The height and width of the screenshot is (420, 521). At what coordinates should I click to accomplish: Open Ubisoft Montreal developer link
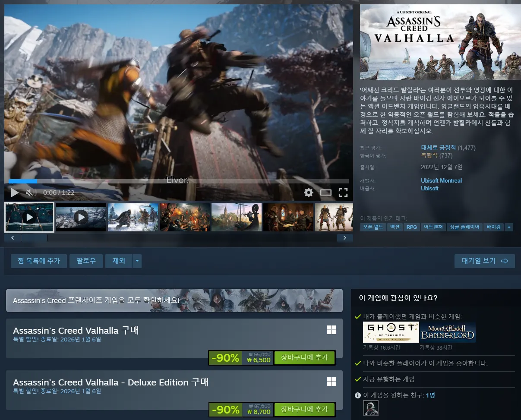pyautogui.click(x=441, y=180)
